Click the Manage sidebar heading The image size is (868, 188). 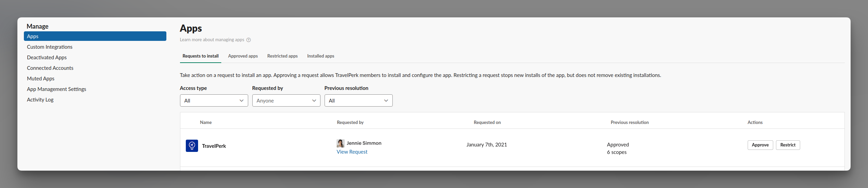tap(38, 26)
